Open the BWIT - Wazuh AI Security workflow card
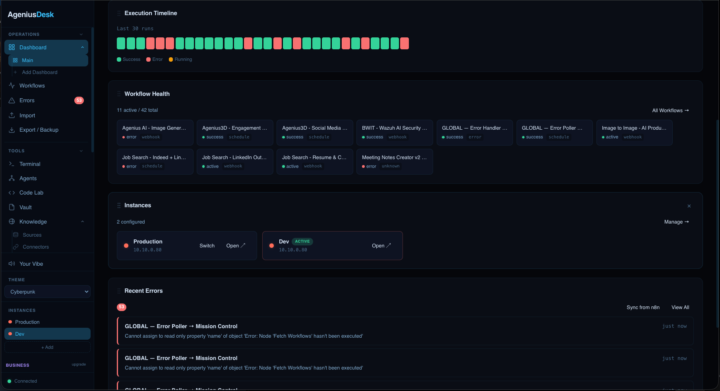This screenshot has width=720, height=391. tap(395, 133)
